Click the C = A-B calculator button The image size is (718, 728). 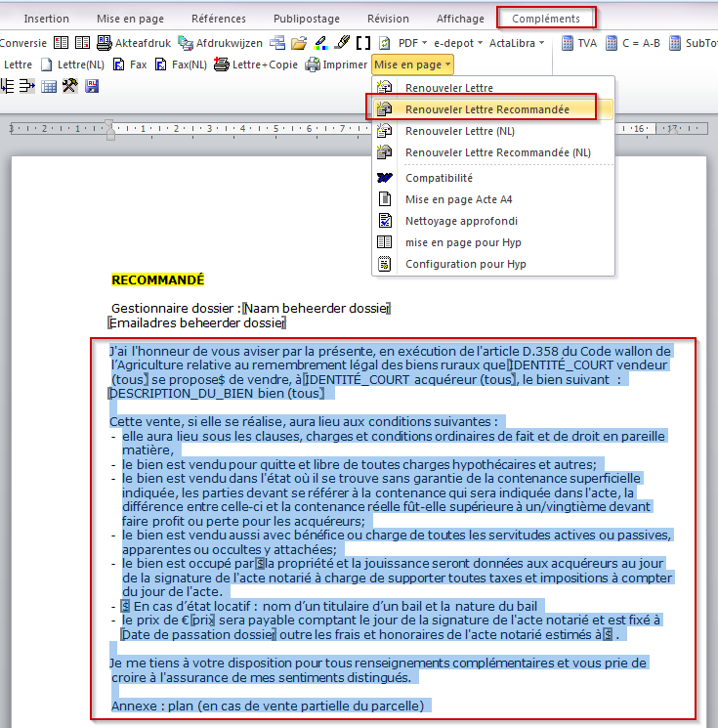633,43
